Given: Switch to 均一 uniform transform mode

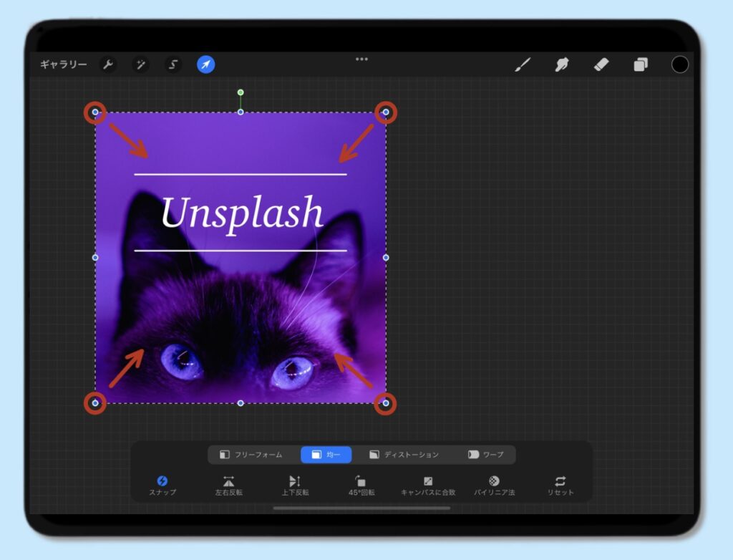Looking at the screenshot, I should tap(326, 455).
